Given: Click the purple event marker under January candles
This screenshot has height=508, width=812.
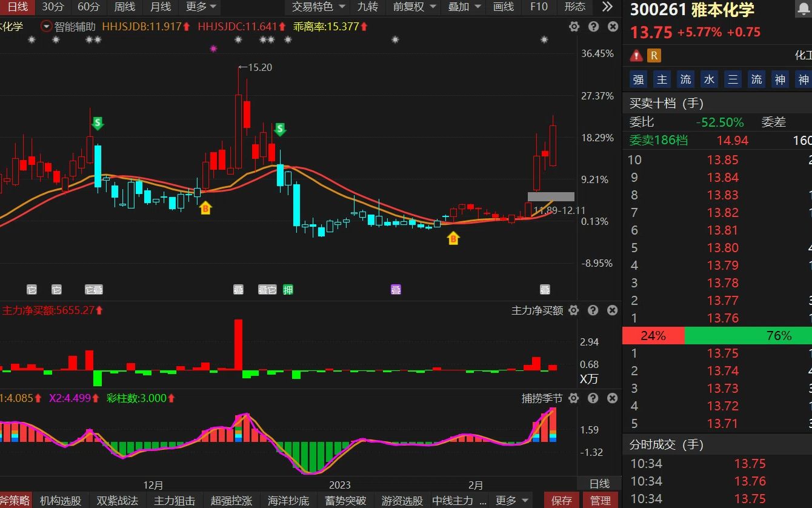Looking at the screenshot, I should [x=396, y=290].
